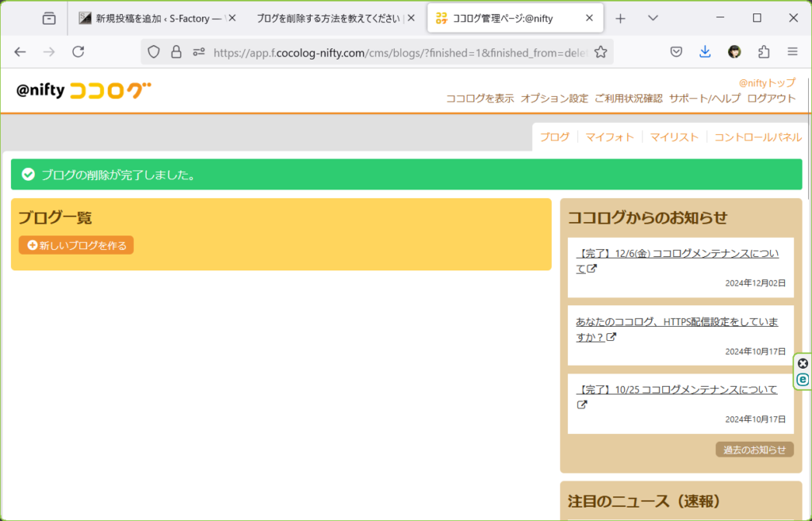
Task: Click external link icon after HTTPS notice
Action: click(611, 337)
